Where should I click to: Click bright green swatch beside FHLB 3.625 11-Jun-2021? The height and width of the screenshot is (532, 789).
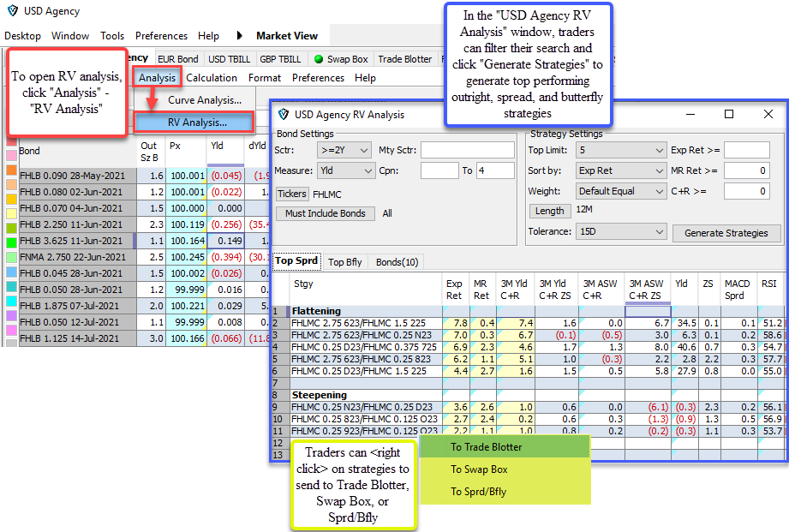coord(11,243)
